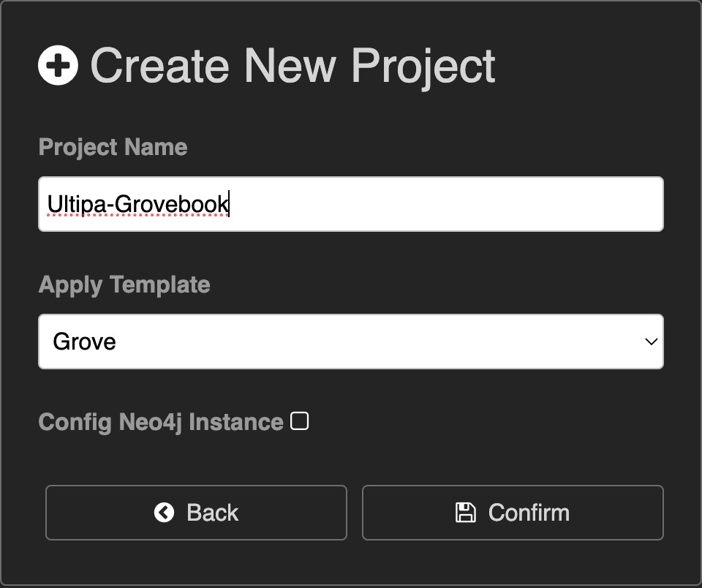Screen dimensions: 702x588
Task: Focus the Project Name input field
Action: click(351, 204)
